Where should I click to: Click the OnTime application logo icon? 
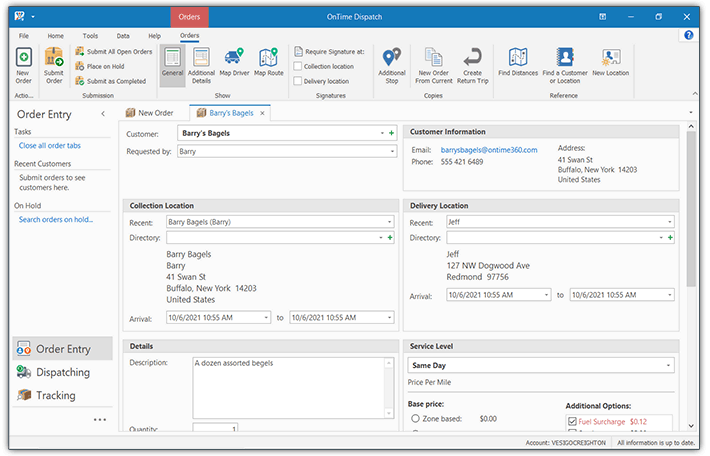19,16
